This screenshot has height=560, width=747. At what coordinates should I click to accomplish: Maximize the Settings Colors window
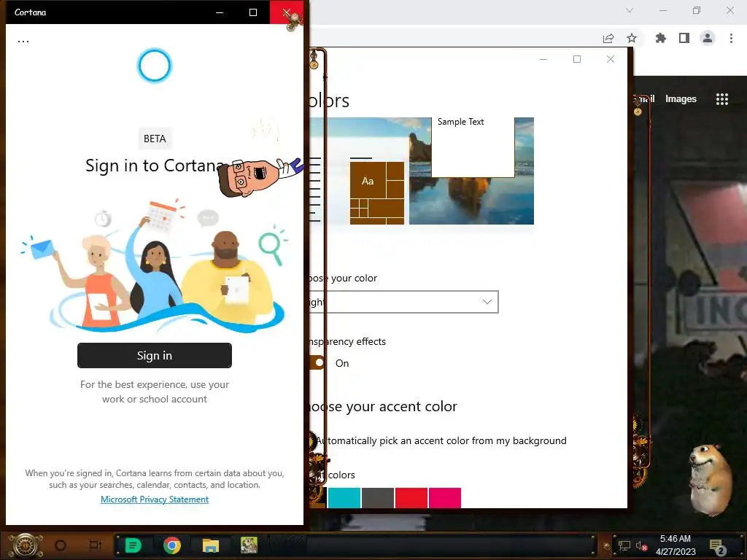[x=577, y=59]
